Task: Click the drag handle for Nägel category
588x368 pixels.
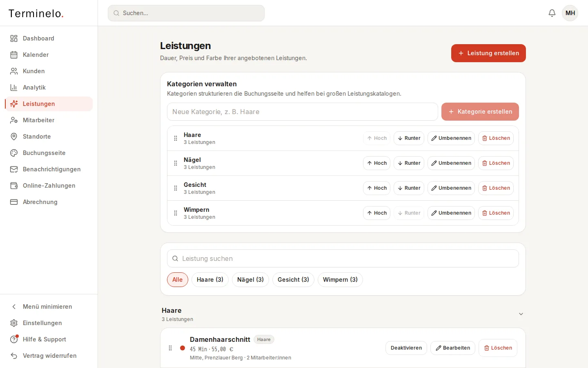Action: (x=176, y=163)
